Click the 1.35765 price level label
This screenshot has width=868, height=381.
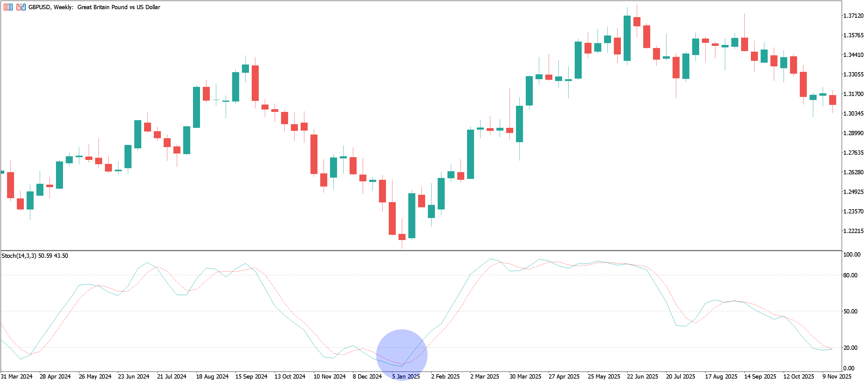point(853,35)
